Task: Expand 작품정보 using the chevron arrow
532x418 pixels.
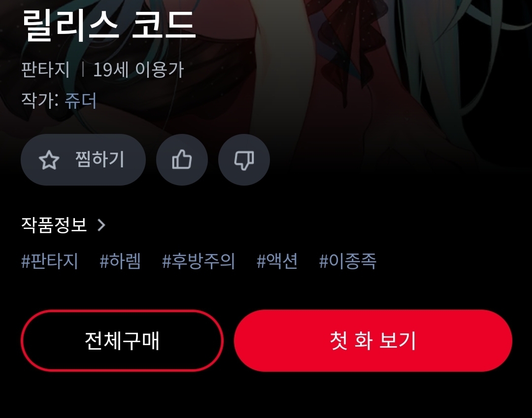Action: [101, 225]
